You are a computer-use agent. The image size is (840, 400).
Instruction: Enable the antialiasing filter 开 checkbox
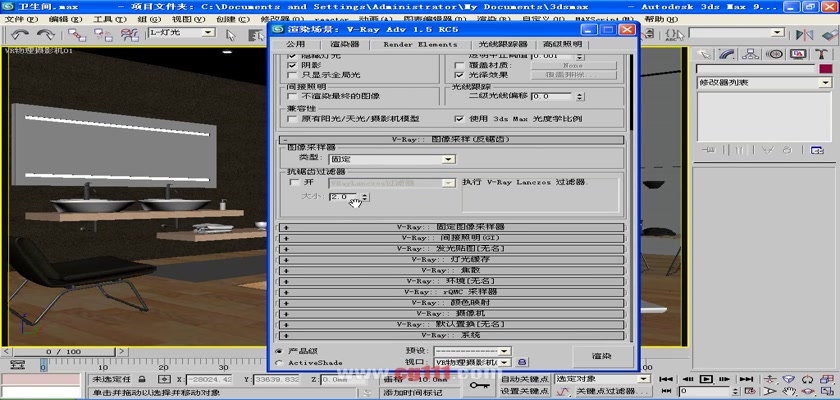(293, 182)
